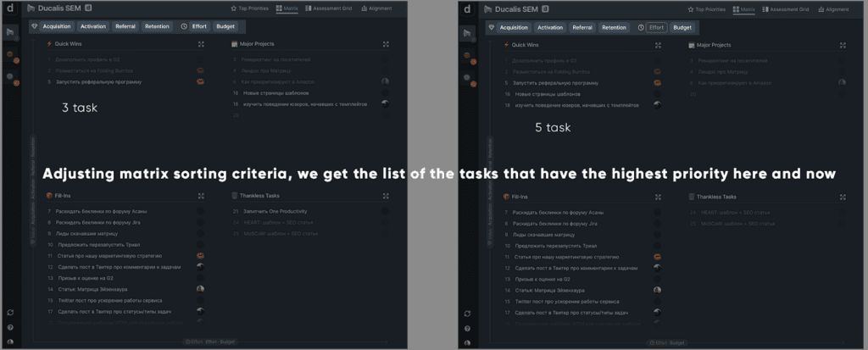Viewport: 868px width, 350px height.
Task: Toggle the Budget criterion in left window
Action: pos(225,26)
